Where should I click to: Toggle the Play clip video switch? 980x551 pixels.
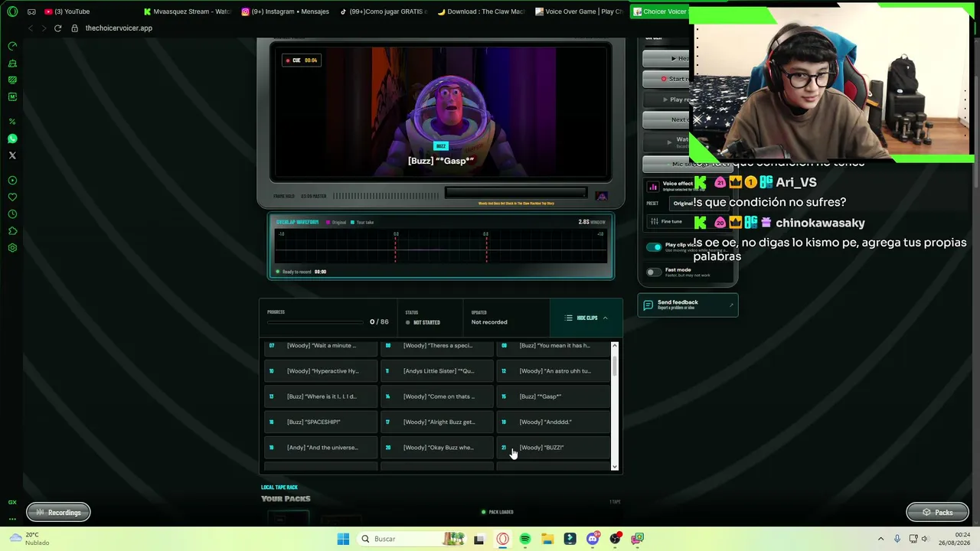654,247
